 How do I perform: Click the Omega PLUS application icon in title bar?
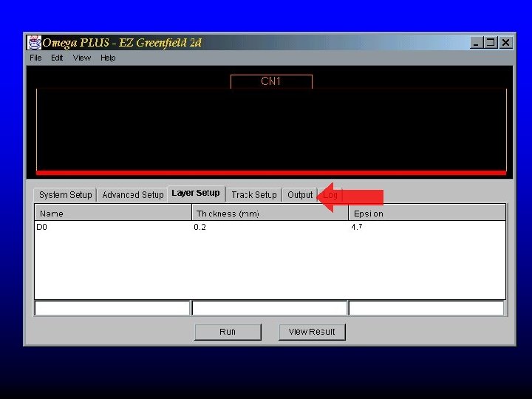(34, 42)
